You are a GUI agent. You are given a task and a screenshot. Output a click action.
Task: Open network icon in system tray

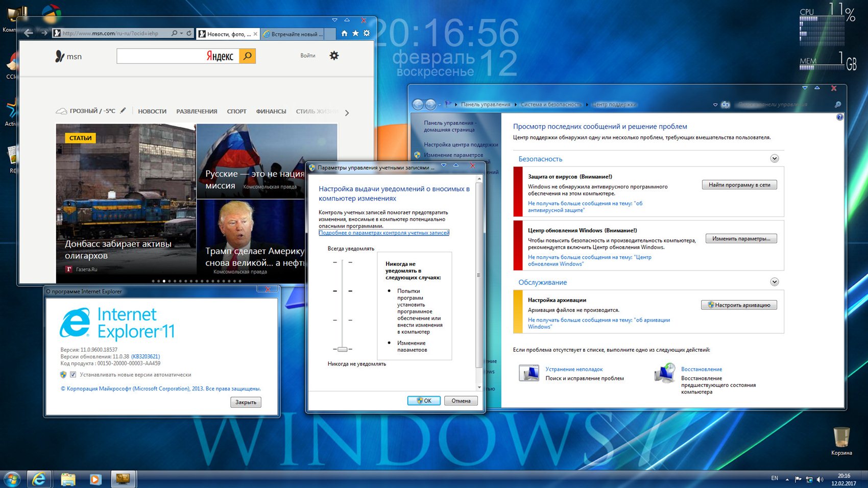coord(809,479)
